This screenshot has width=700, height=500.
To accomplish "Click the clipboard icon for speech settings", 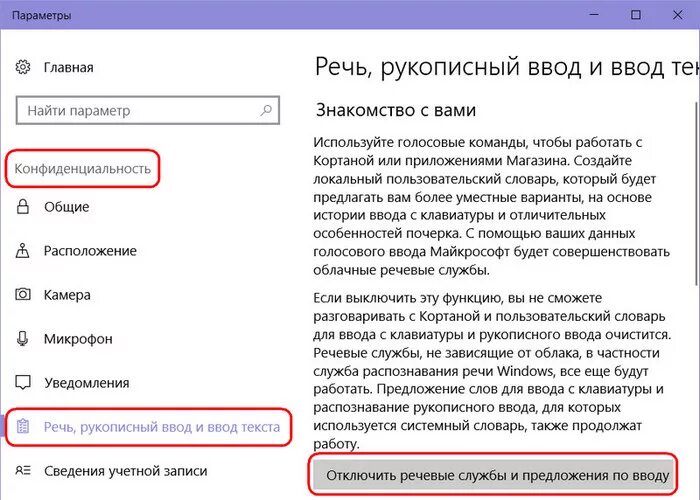I will [23, 427].
